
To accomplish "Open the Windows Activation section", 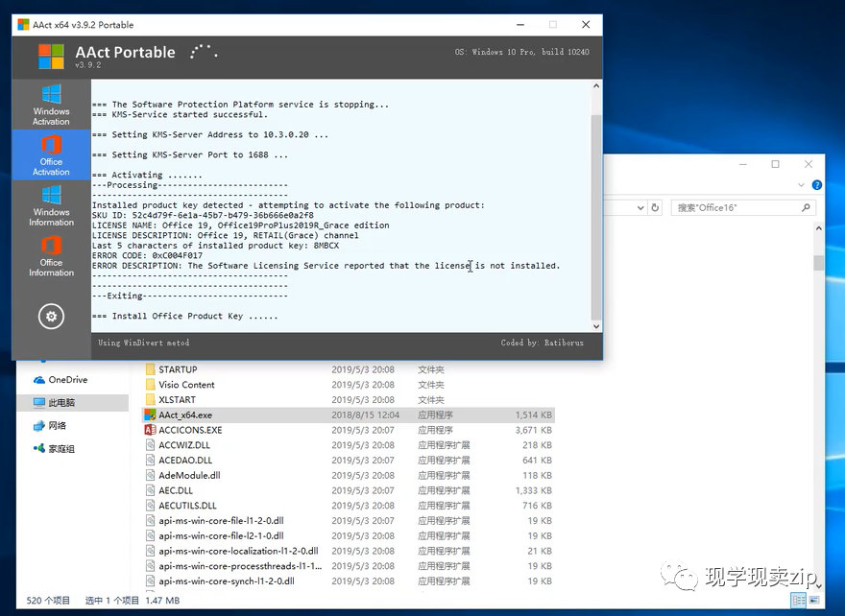I will pyautogui.click(x=51, y=105).
